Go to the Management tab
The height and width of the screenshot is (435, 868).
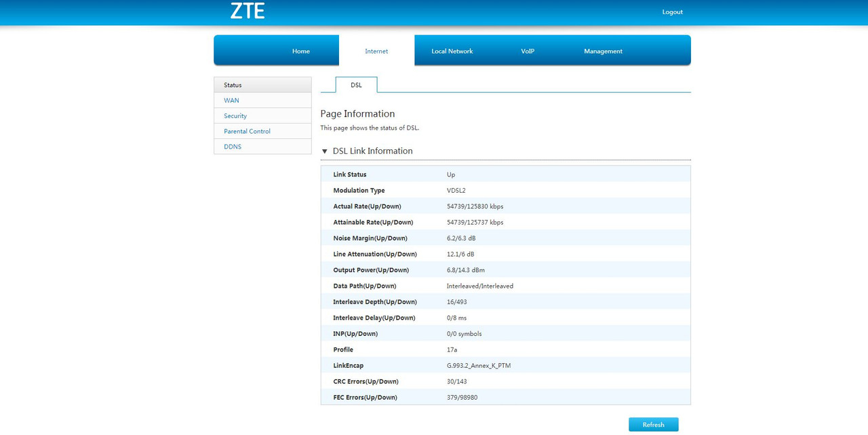click(x=603, y=51)
